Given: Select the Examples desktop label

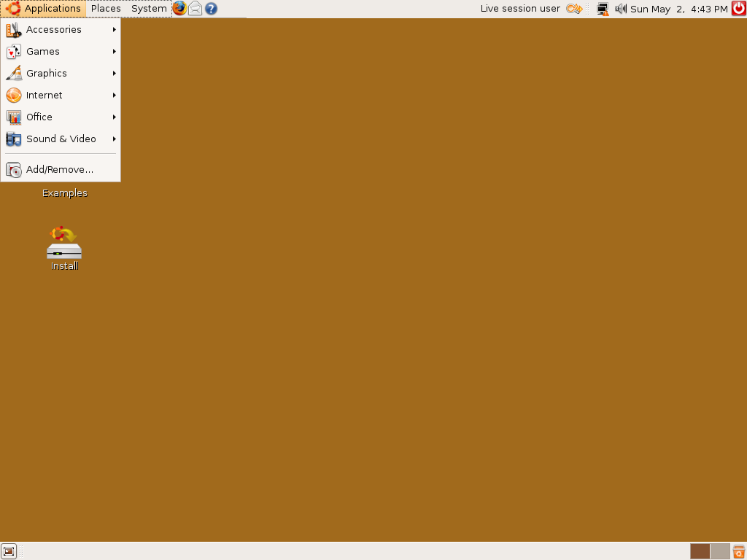Looking at the screenshot, I should click(65, 192).
